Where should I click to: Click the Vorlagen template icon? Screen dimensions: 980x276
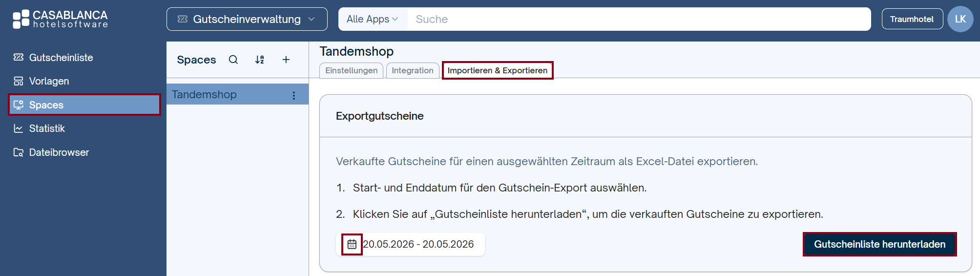[19, 81]
